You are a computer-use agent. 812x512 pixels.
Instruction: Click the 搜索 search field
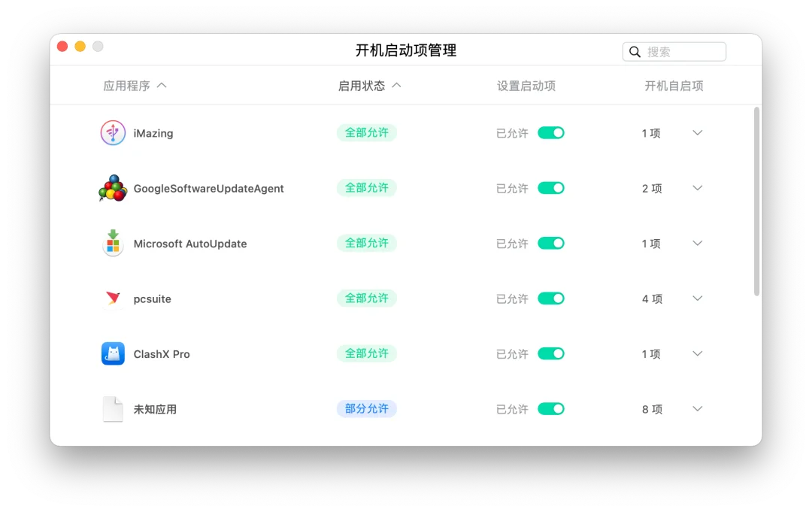(674, 52)
